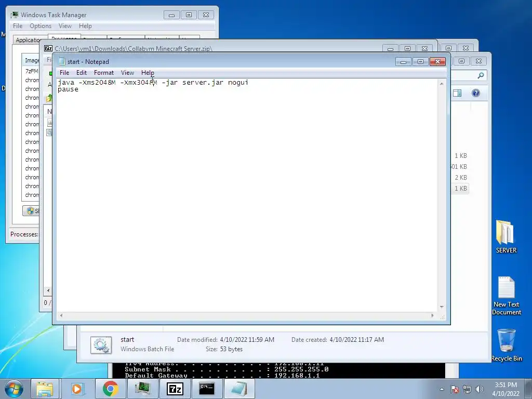Click the Image column header in Task Manager
The width and height of the screenshot is (532, 399).
[32, 60]
